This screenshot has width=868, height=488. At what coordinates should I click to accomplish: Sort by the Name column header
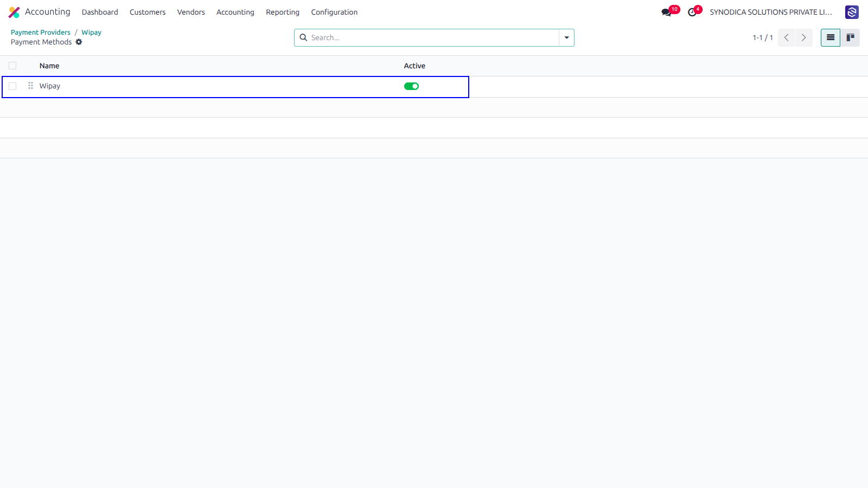point(49,66)
